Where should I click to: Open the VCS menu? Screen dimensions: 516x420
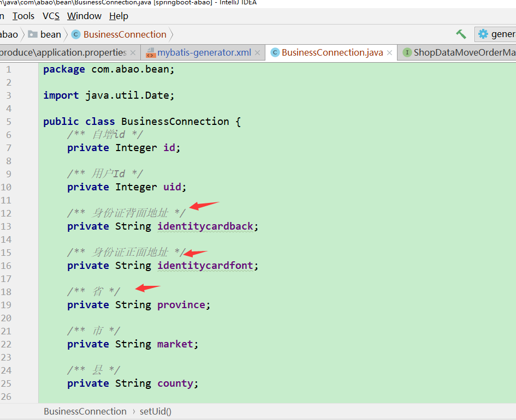(x=50, y=16)
